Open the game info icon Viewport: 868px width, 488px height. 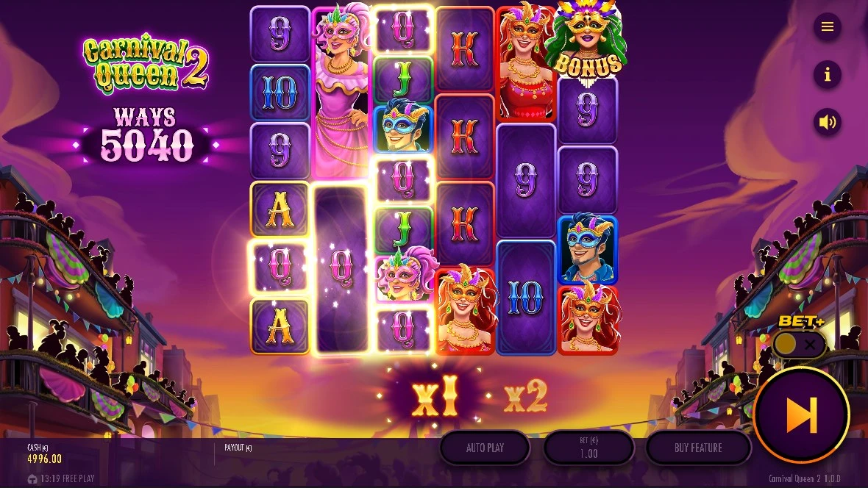(x=827, y=74)
